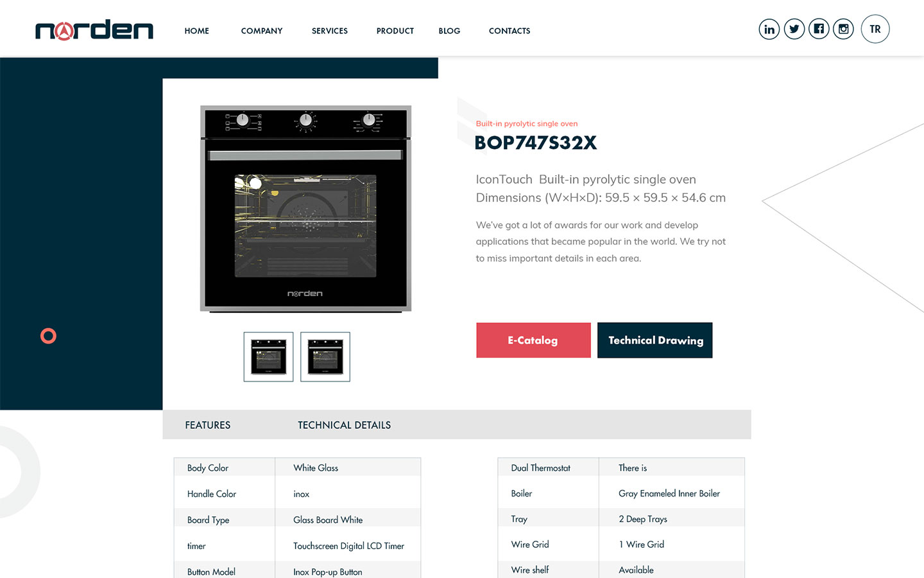
Task: Open the Facebook social icon
Action: click(819, 29)
